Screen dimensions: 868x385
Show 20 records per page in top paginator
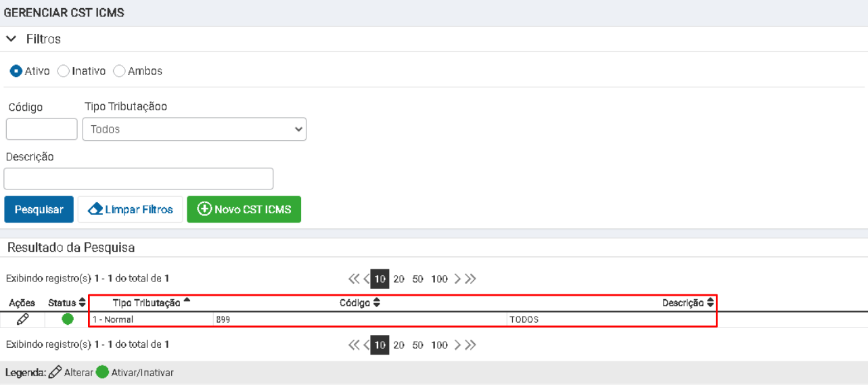398,279
